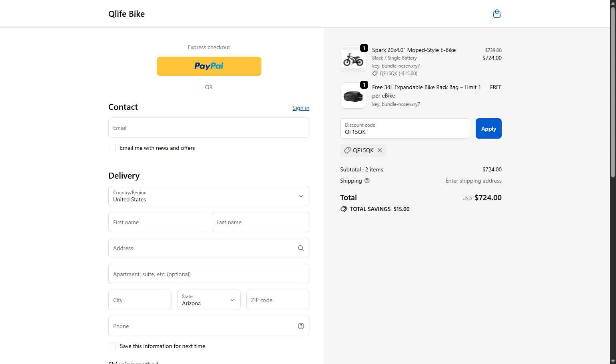Focus the Phone field
The width and height of the screenshot is (616, 364).
tap(209, 326)
